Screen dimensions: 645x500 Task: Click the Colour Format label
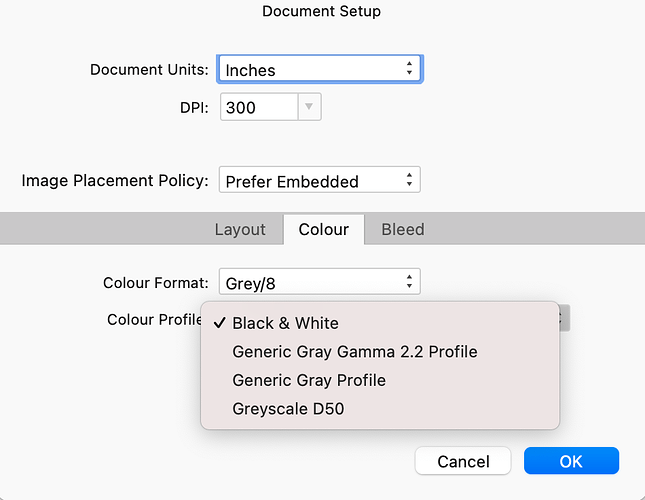coord(155,283)
